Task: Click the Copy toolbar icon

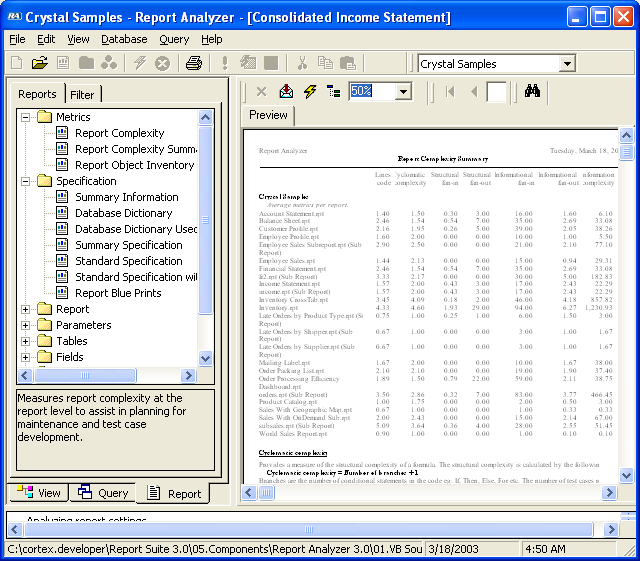Action: pyautogui.click(x=325, y=63)
